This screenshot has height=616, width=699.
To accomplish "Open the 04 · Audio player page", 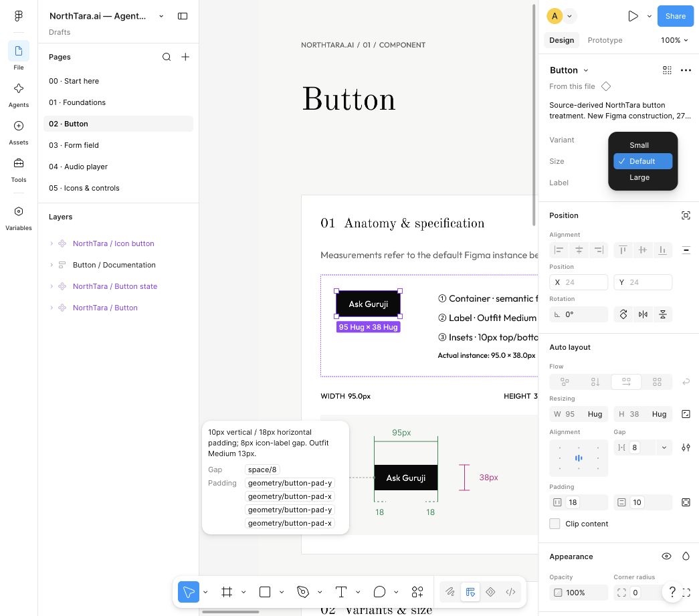I will tap(118, 167).
